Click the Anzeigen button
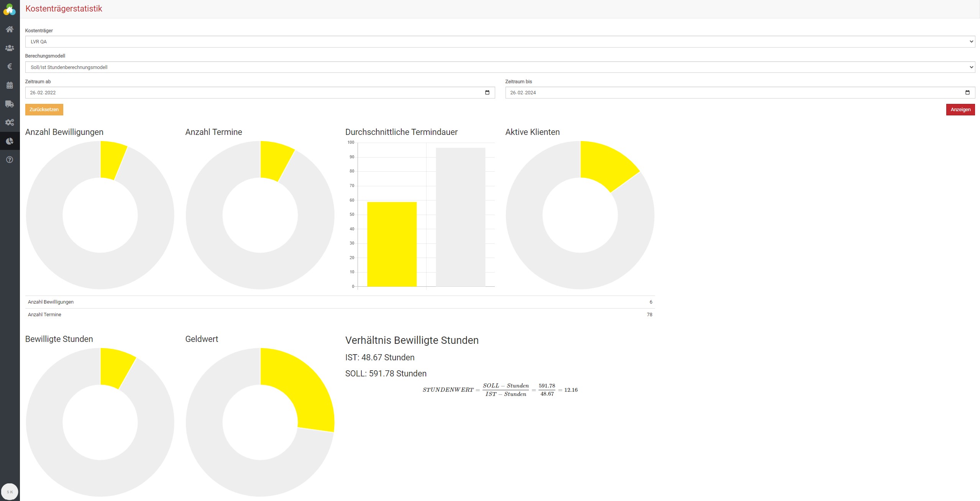This screenshot has width=980, height=501. [960, 110]
